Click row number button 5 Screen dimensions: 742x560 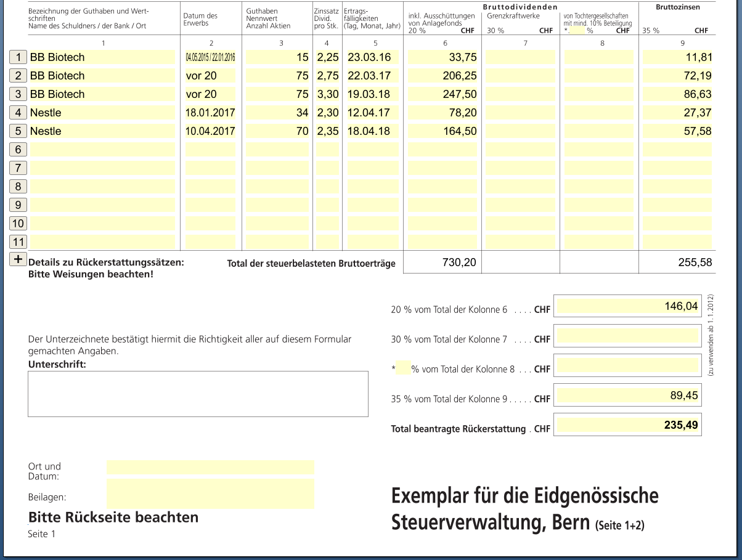pos(18,131)
